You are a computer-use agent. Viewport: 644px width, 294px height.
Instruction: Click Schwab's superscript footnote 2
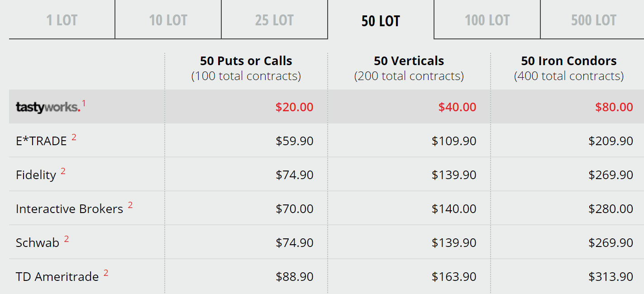click(67, 239)
